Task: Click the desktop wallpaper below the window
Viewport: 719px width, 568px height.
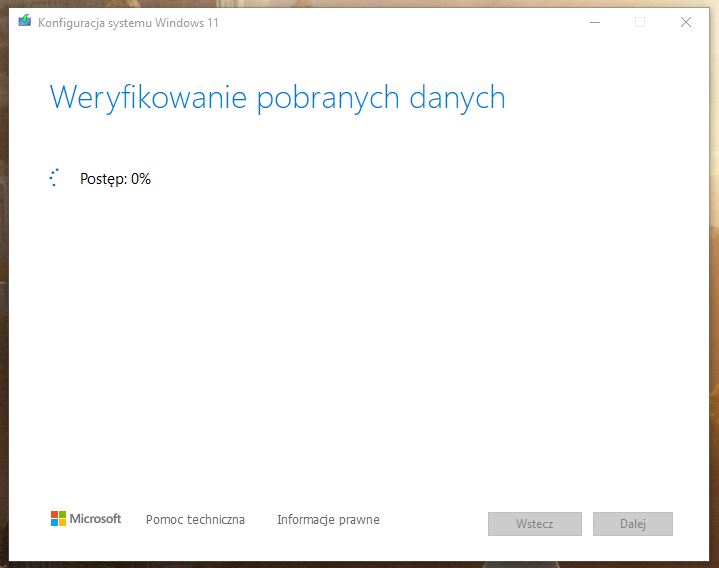Action: click(x=360, y=565)
